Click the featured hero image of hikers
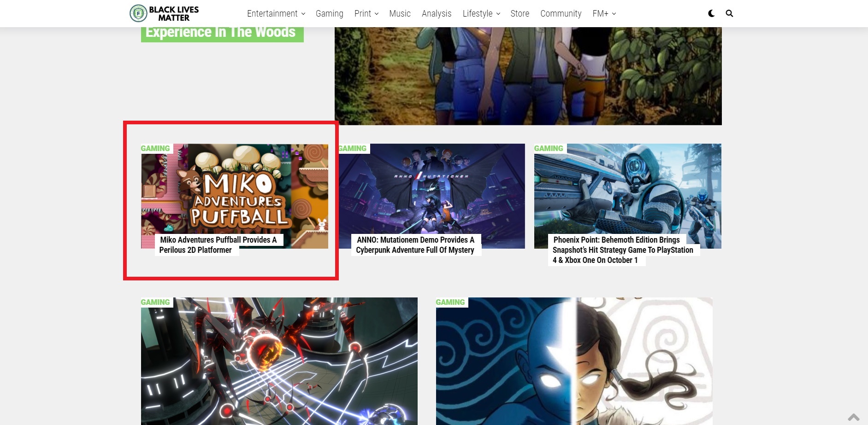This screenshot has height=425, width=868. (x=528, y=76)
